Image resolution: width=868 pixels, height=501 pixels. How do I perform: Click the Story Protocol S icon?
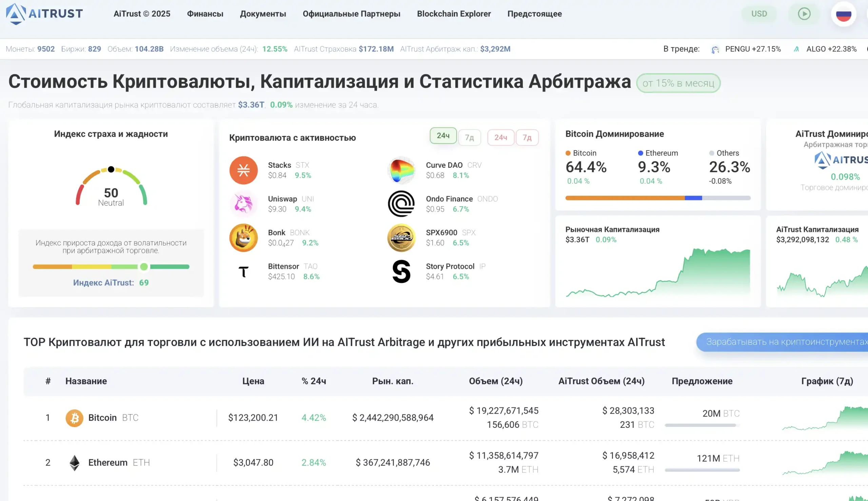point(401,272)
